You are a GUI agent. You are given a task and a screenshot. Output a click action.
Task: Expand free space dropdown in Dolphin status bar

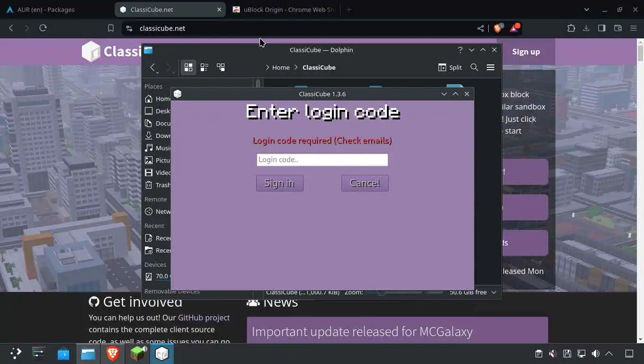[x=494, y=292]
